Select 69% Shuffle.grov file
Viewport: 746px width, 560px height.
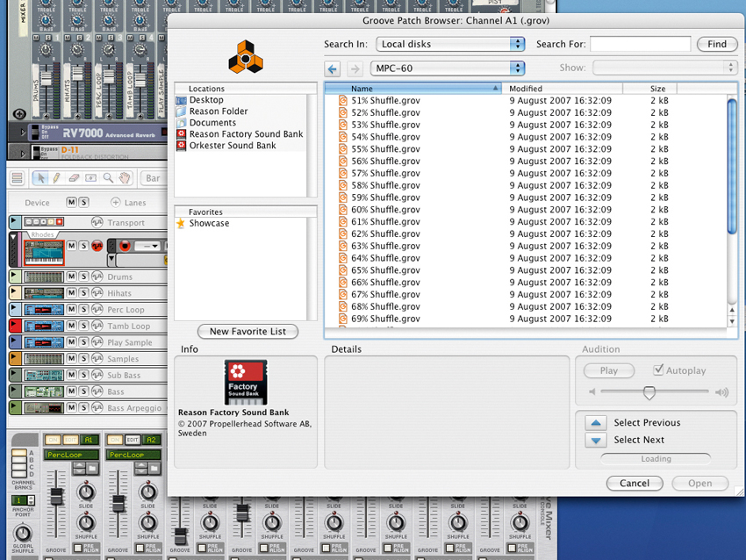tap(526, 319)
